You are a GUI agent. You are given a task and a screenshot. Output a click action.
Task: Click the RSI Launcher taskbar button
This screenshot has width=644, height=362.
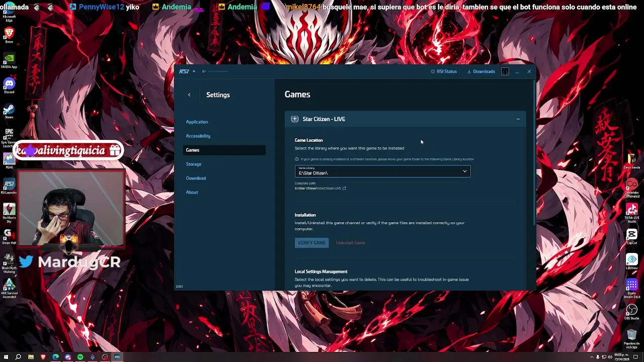(x=117, y=357)
